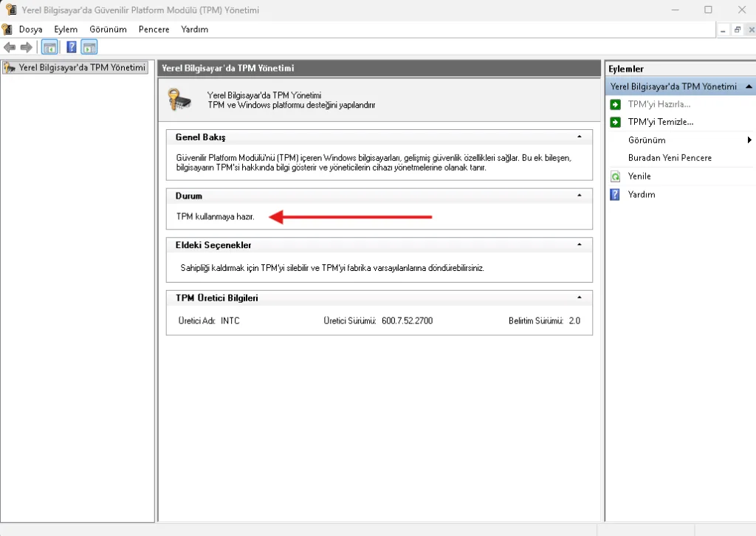Screen dimensions: 756x536
Task: Open the Dosya menu
Action: pyautogui.click(x=30, y=30)
